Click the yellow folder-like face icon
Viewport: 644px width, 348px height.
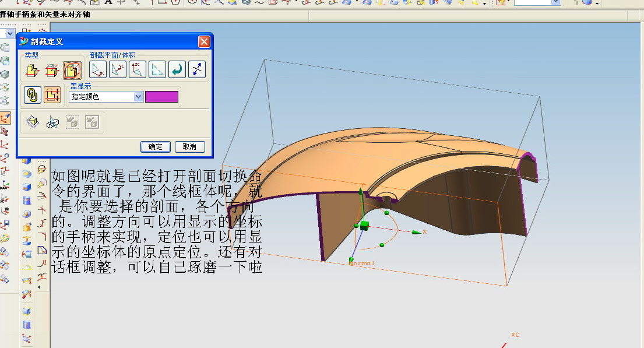(x=27, y=267)
